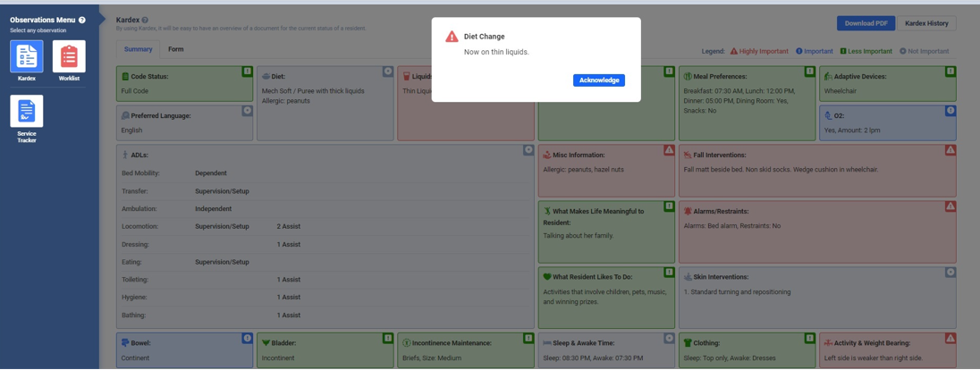Click 'Briefs, Size: Medium' text
Screen dimensions: 980x370
(x=432, y=358)
